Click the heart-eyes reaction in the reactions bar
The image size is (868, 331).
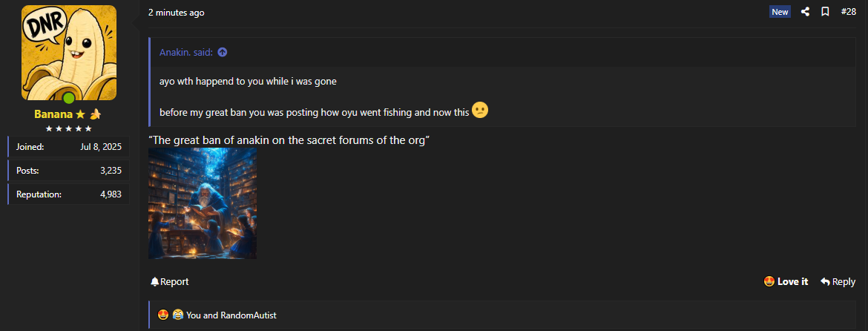[163, 315]
